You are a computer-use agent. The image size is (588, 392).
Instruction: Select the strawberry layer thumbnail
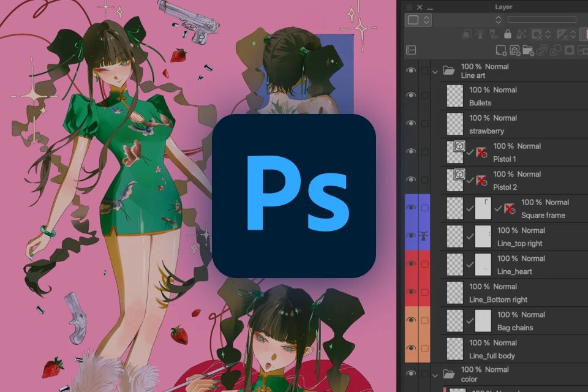[455, 124]
